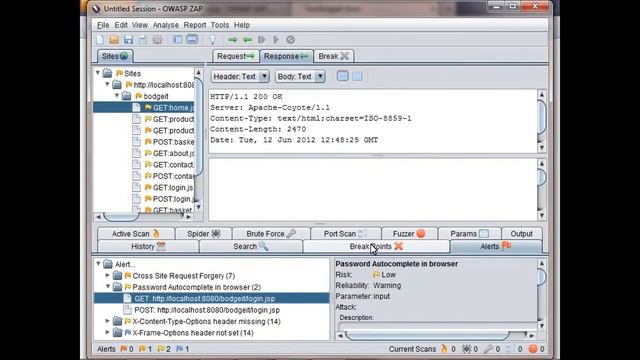
Task: Toggle combined header/body view button
Action: pyautogui.click(x=357, y=76)
